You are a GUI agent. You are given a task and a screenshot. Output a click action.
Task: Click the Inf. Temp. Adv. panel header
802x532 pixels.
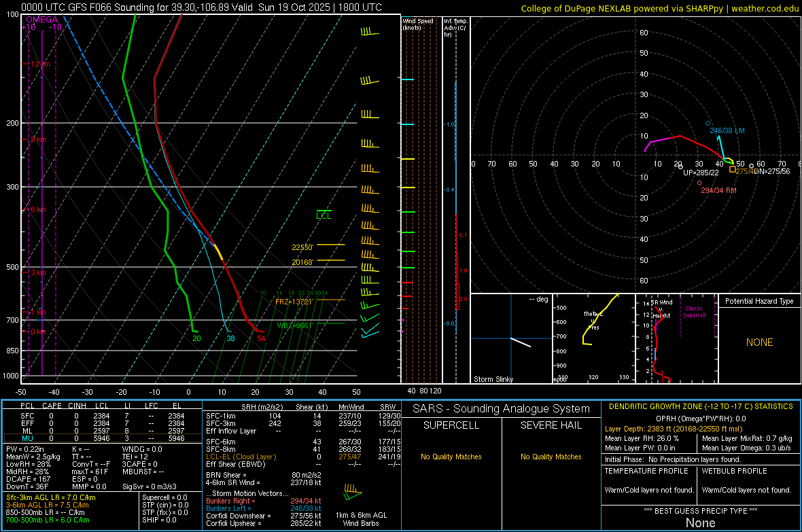tap(455, 28)
